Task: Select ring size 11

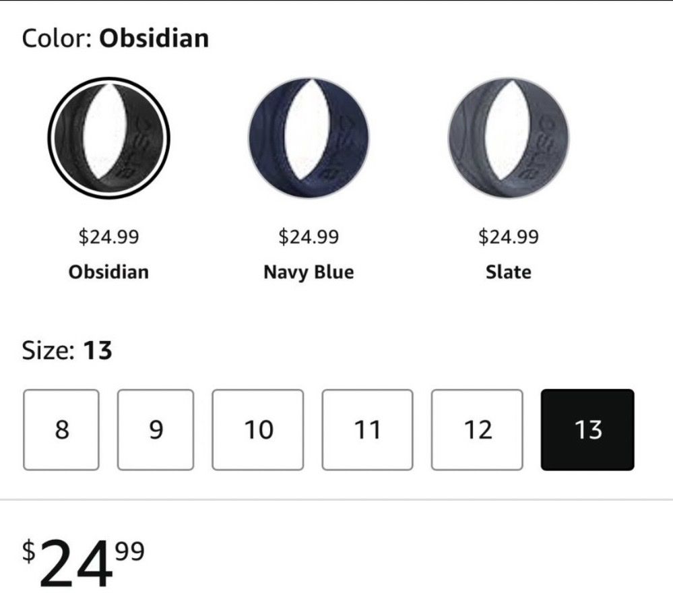Action: pyautogui.click(x=367, y=429)
